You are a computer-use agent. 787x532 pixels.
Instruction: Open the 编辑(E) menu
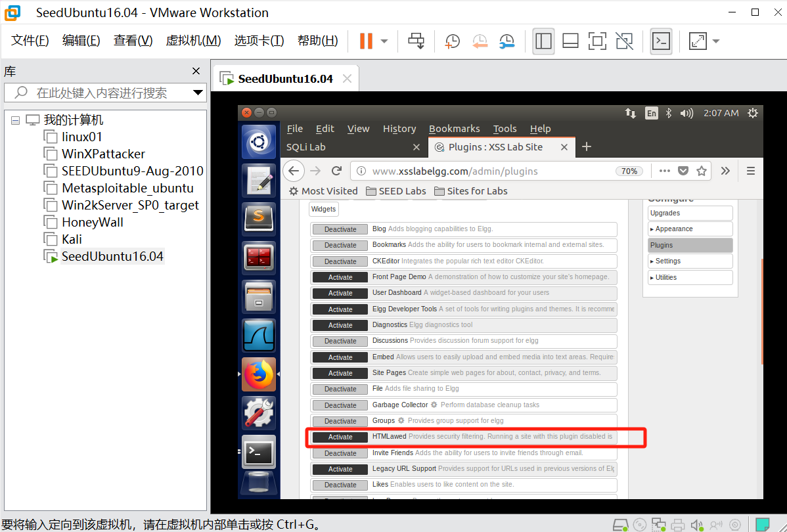click(x=81, y=41)
